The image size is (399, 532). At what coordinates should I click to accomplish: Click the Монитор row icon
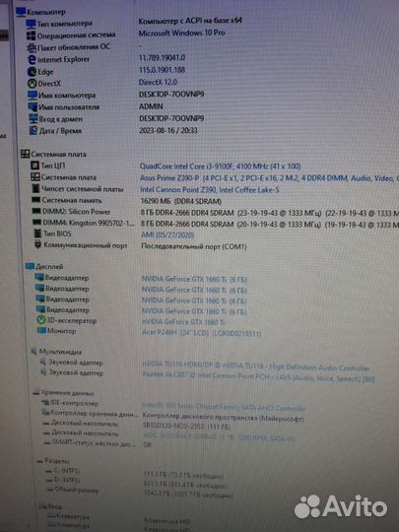[41, 330]
